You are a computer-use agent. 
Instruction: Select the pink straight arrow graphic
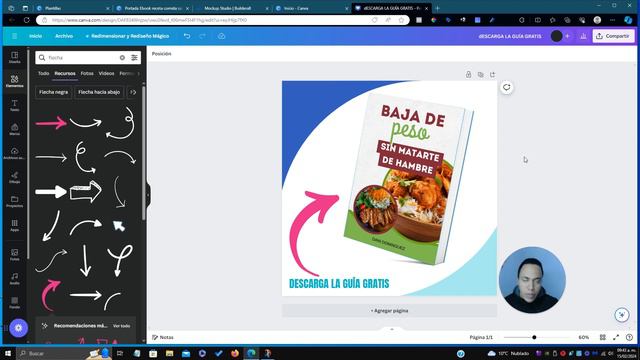(x=51, y=122)
